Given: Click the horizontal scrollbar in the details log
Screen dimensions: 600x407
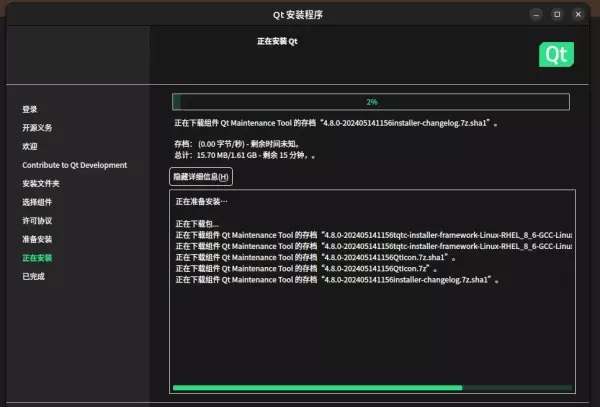Looking at the screenshot, I should coord(372,388).
